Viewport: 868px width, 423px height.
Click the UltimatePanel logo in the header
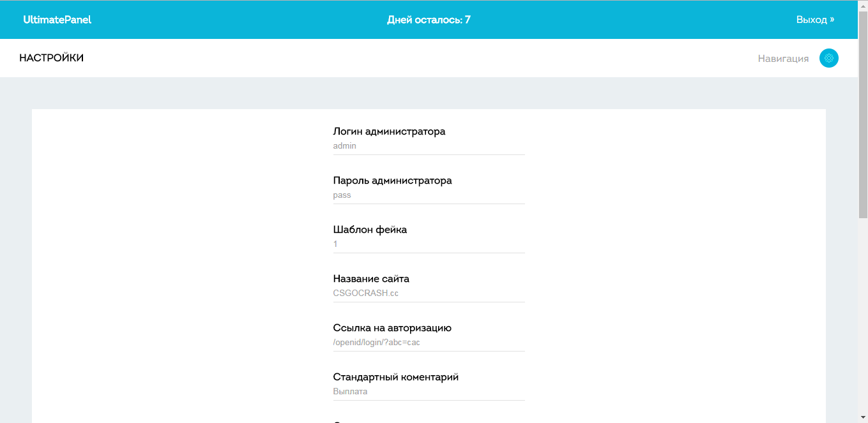(x=57, y=20)
